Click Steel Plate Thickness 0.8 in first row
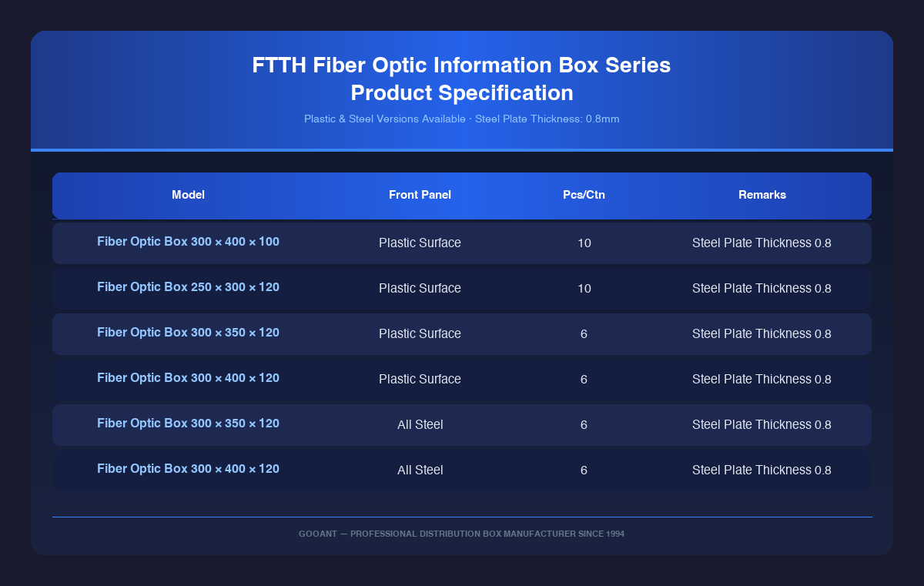This screenshot has width=924, height=586. pyautogui.click(x=762, y=243)
